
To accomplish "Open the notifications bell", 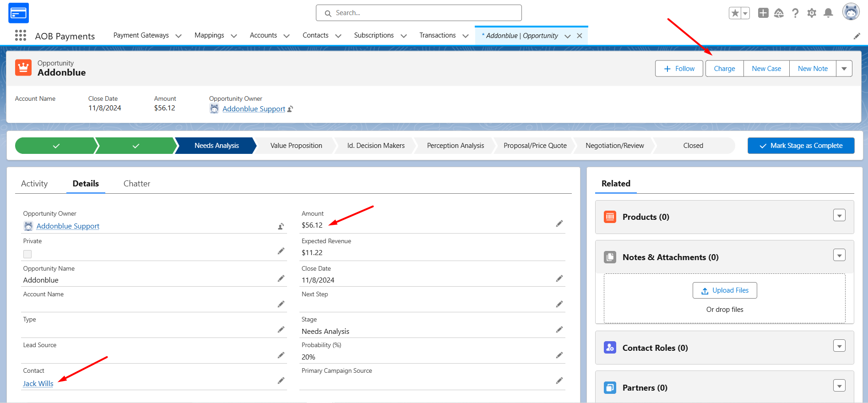I will pos(828,13).
